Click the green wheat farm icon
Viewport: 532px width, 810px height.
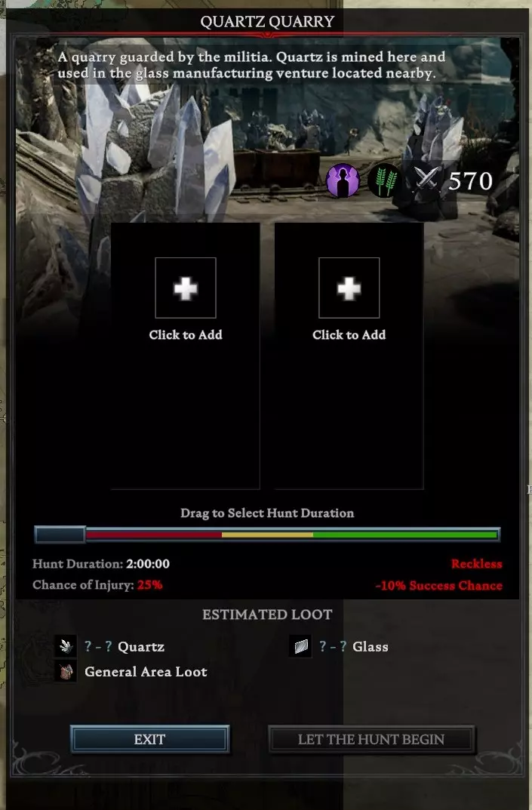point(384,180)
